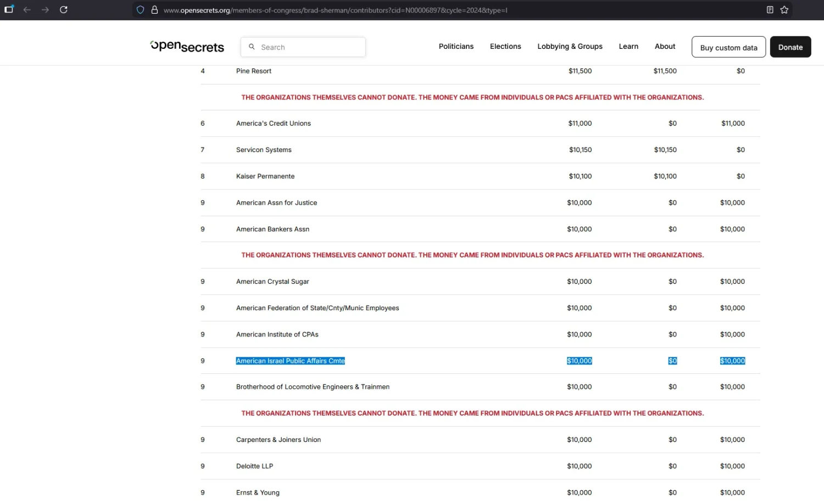
Task: Reload the page with refresh icon
Action: pyautogui.click(x=64, y=10)
